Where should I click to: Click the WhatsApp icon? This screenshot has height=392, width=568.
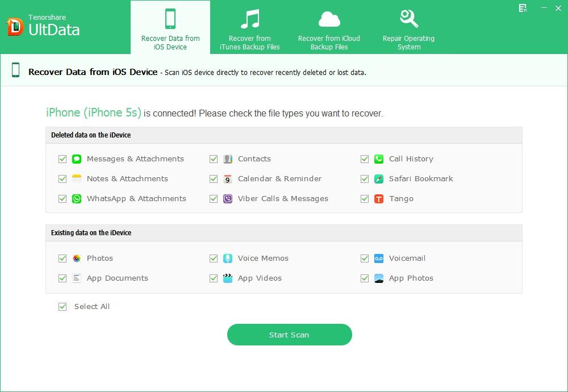coord(77,199)
